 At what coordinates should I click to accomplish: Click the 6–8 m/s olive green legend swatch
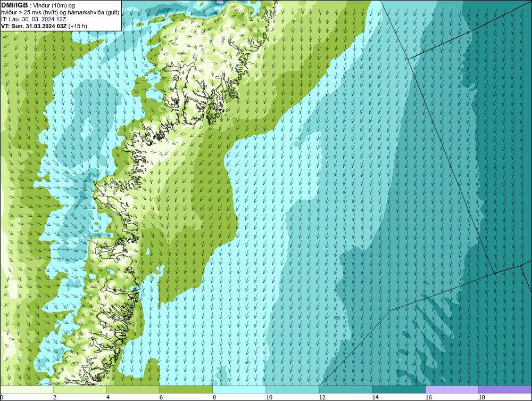click(186, 389)
